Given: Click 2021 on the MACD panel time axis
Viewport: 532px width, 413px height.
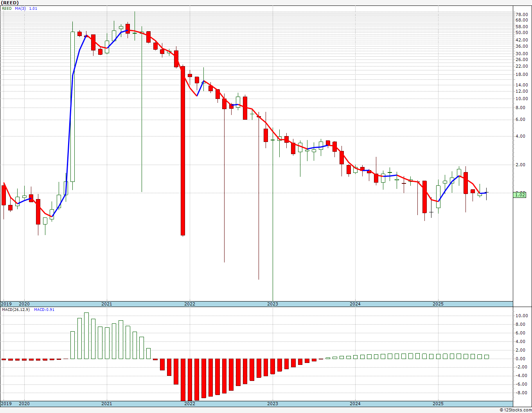Looking at the screenshot, I should [107, 404].
